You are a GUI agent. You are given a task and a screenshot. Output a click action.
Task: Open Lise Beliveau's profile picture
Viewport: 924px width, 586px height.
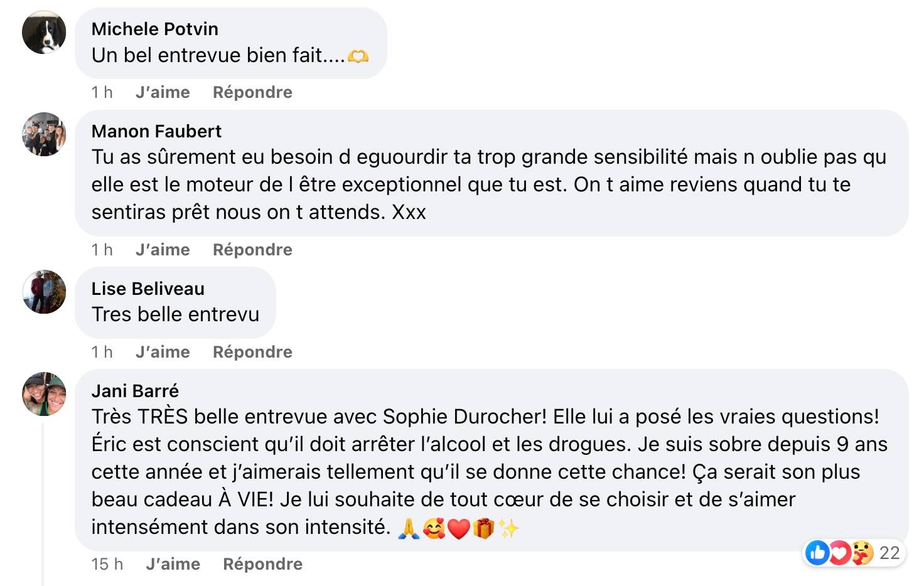click(44, 292)
